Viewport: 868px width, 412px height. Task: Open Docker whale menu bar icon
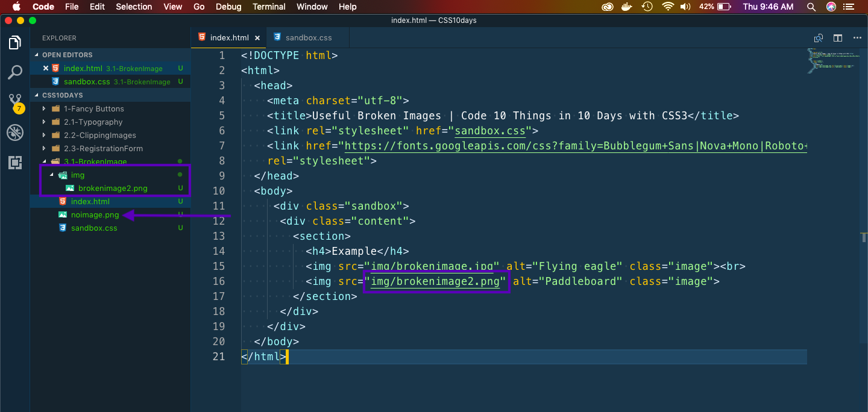click(627, 7)
